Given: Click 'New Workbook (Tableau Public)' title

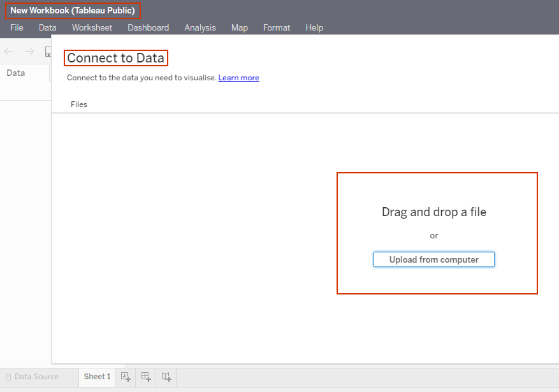Looking at the screenshot, I should click(73, 11).
